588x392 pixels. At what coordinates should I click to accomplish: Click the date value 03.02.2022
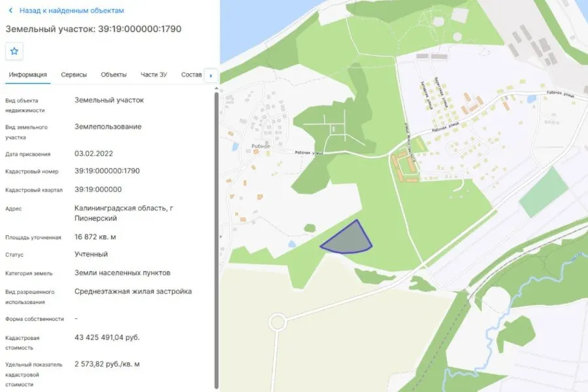(x=93, y=154)
